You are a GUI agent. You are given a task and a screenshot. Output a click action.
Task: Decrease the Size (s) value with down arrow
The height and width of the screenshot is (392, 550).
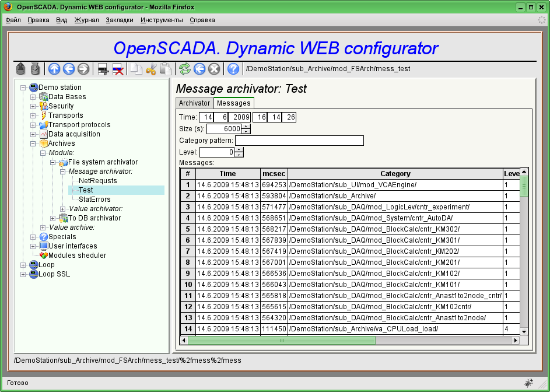point(246,131)
